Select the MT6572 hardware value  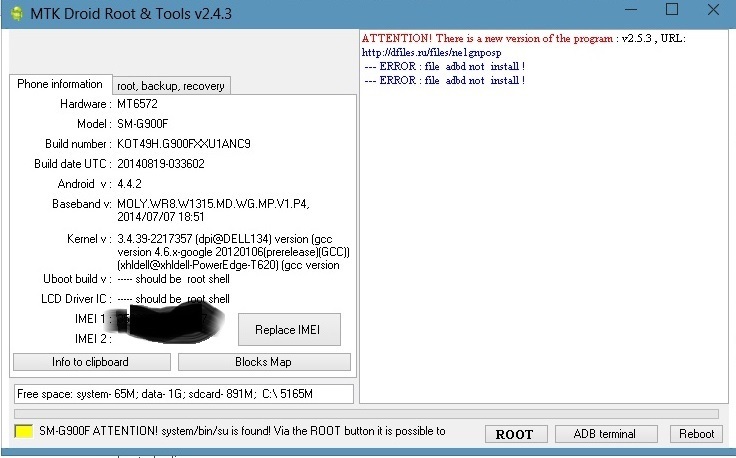(x=137, y=104)
